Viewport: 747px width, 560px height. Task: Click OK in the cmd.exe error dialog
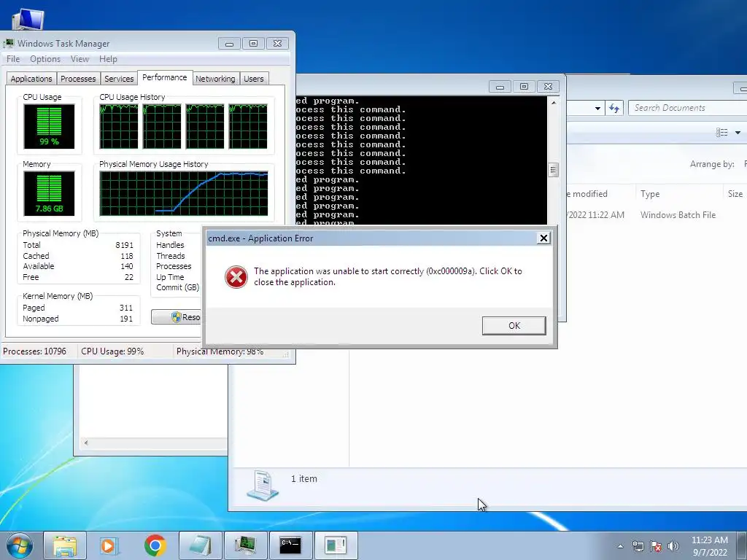point(514,326)
